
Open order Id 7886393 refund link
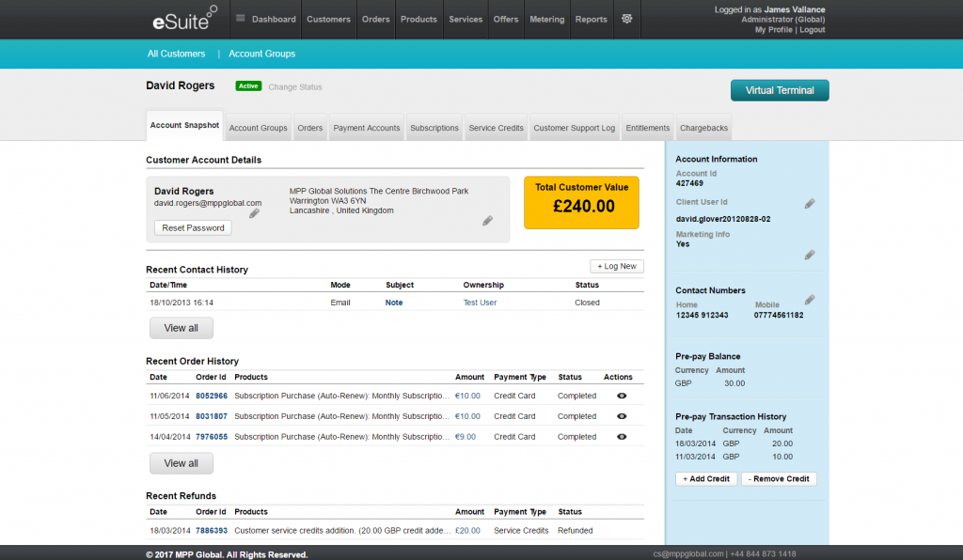pyautogui.click(x=212, y=531)
